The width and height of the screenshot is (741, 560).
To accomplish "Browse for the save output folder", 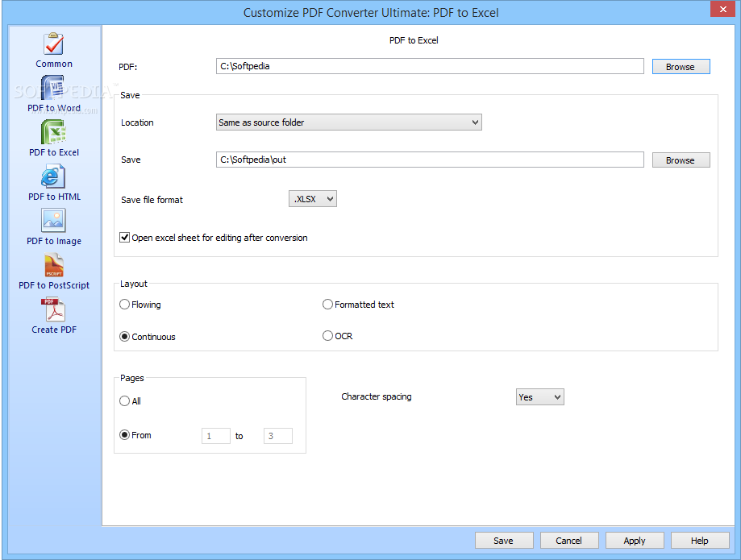I will (681, 160).
